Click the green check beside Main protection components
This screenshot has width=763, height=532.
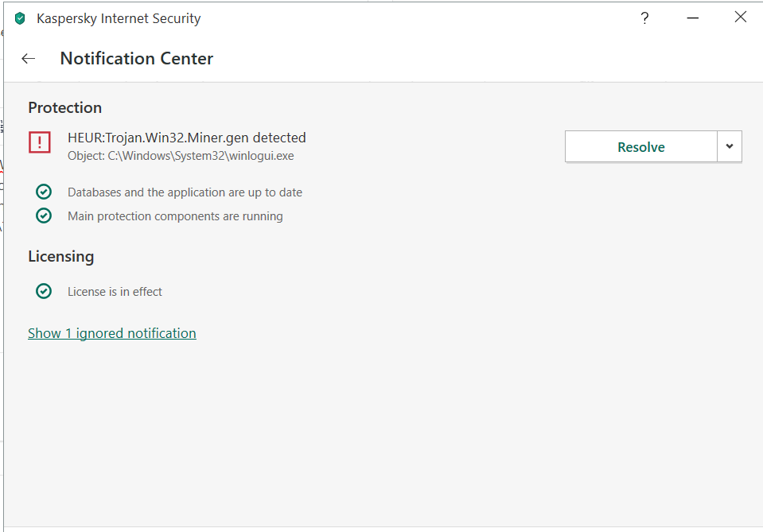(x=44, y=216)
